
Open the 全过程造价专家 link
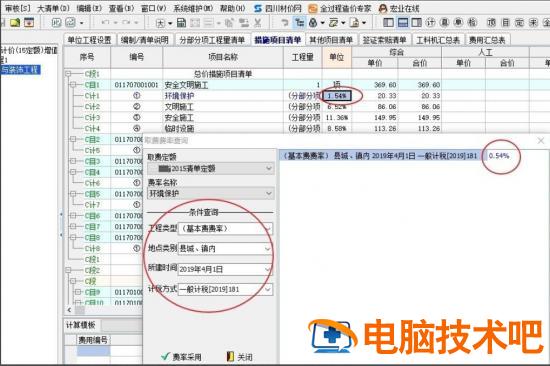[340, 8]
